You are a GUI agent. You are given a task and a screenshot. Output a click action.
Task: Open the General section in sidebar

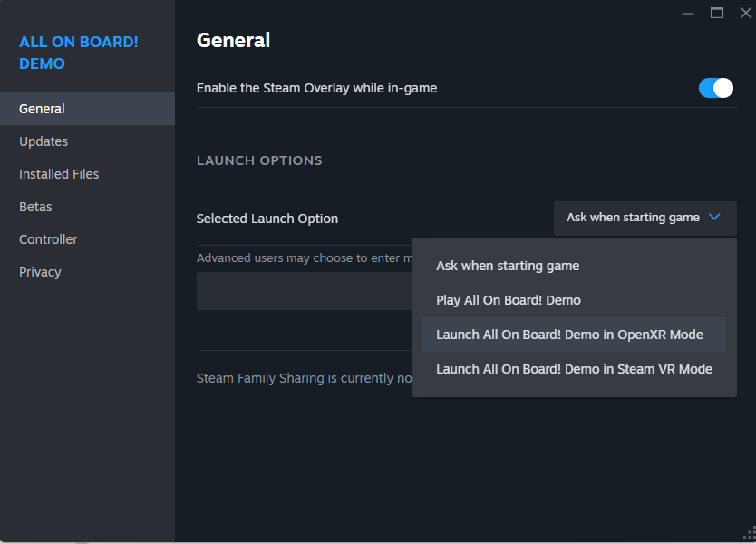(x=42, y=109)
